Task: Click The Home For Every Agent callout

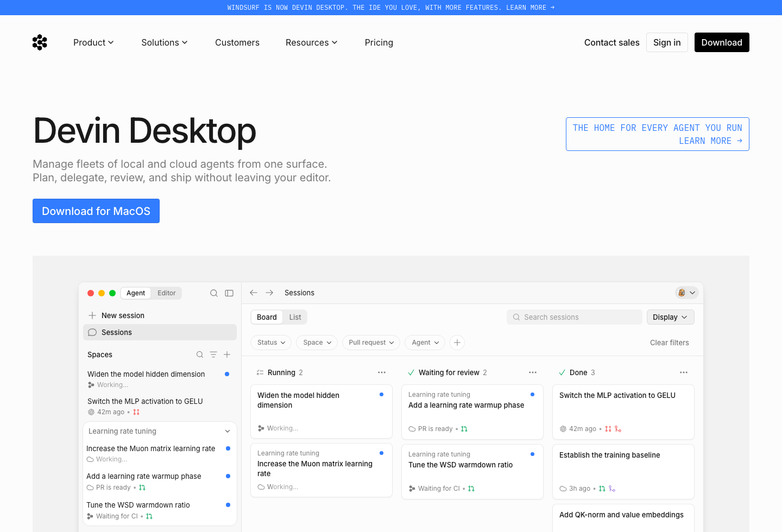Action: (658, 134)
